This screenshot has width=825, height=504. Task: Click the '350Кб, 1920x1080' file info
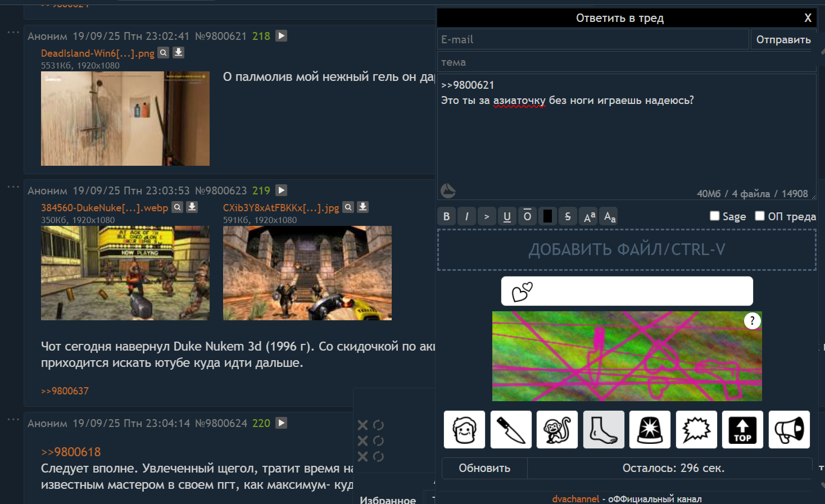[78, 220]
